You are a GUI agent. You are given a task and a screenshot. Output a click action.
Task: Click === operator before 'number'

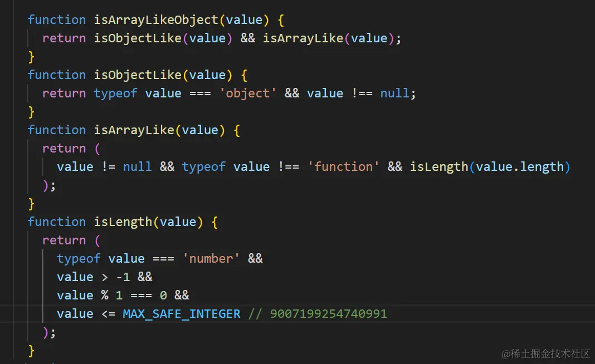tap(163, 259)
